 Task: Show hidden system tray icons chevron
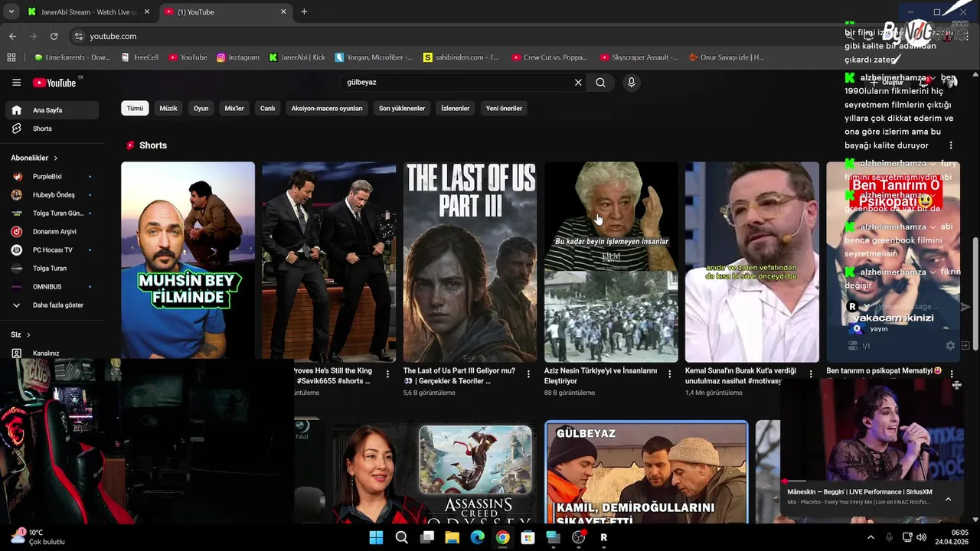[x=871, y=537]
